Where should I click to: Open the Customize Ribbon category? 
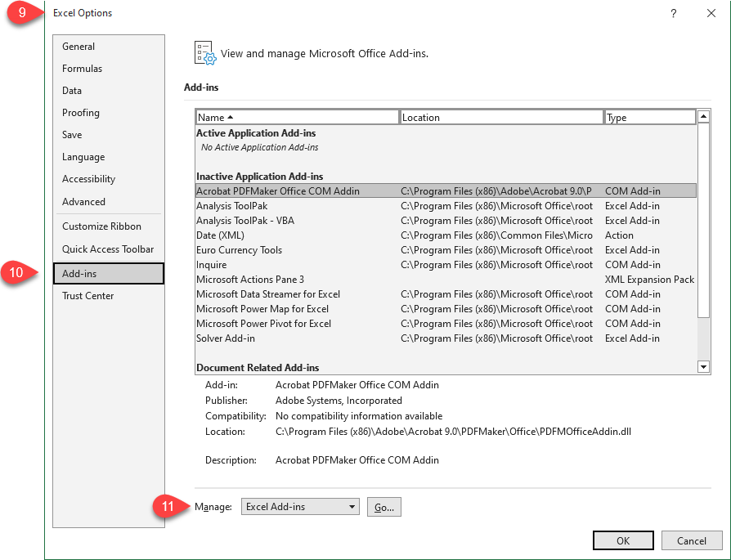(101, 226)
